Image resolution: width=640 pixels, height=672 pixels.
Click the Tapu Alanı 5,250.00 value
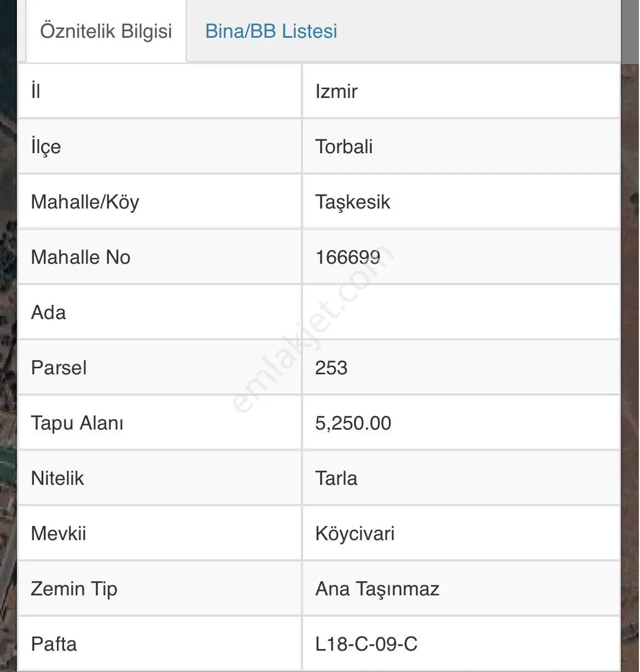click(x=353, y=423)
